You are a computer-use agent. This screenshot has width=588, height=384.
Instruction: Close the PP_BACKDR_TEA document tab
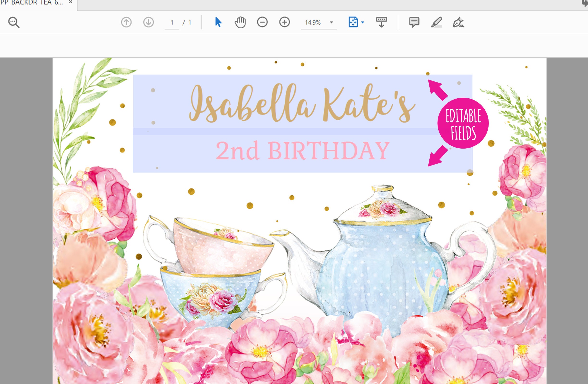(70, 2)
